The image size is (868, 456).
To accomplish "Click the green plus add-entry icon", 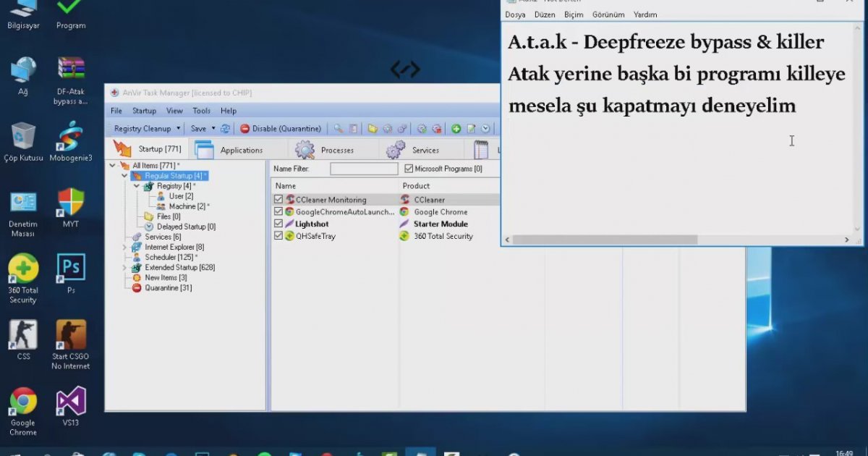I will (x=456, y=129).
